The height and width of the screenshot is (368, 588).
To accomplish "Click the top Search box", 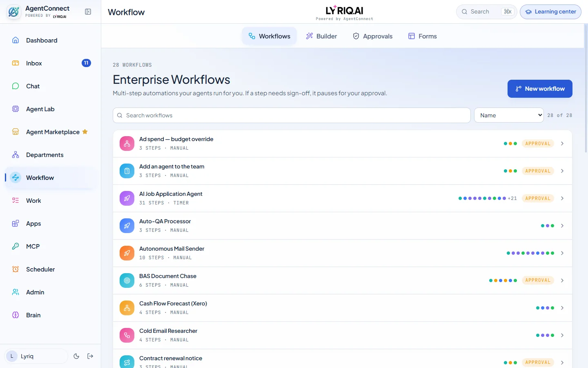I will (487, 12).
